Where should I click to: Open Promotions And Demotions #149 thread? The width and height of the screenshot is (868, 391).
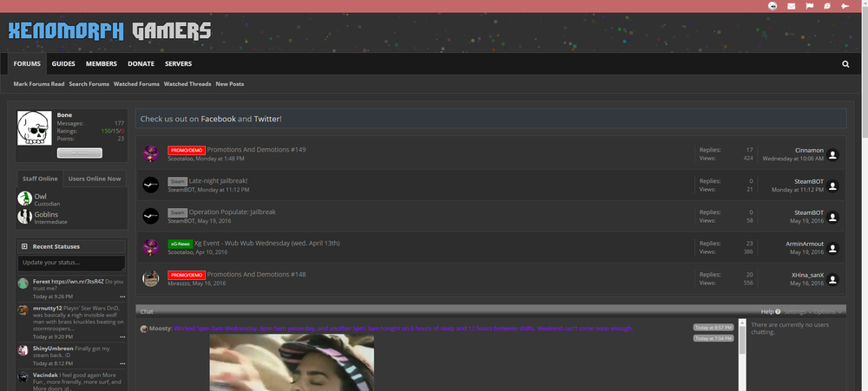pyautogui.click(x=256, y=150)
